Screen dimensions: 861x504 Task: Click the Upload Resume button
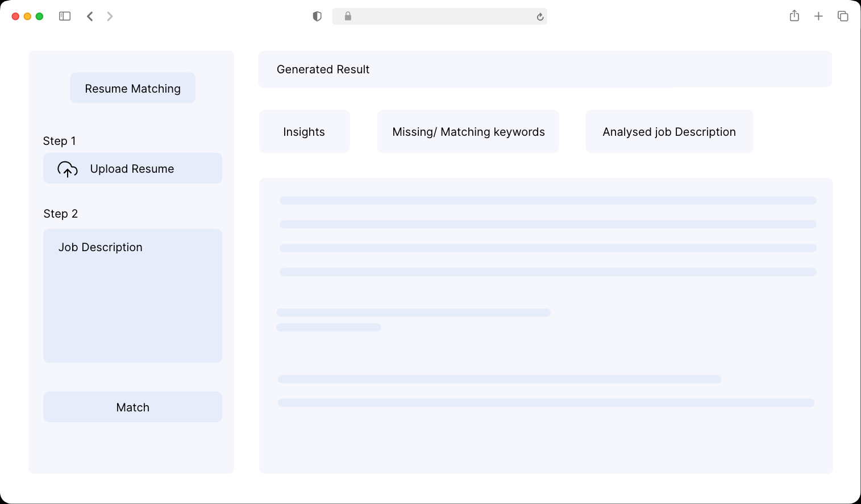(x=132, y=168)
